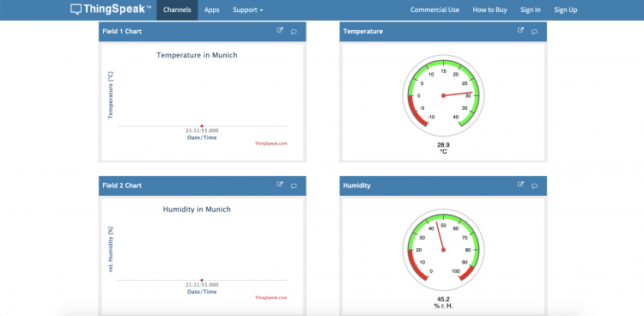Click the humidity gauge needle dial
The width and height of the screenshot is (644, 316).
click(443, 249)
